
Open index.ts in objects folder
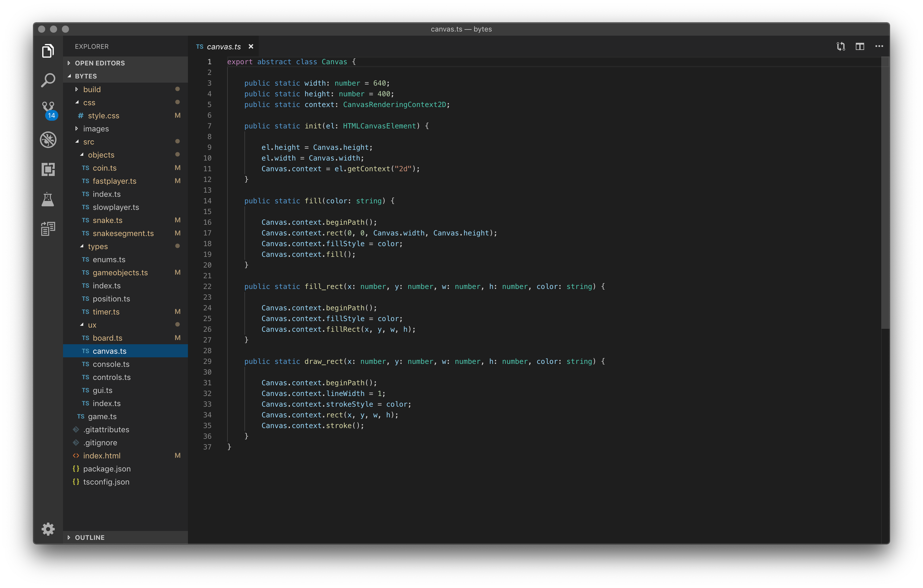tap(126, 194)
